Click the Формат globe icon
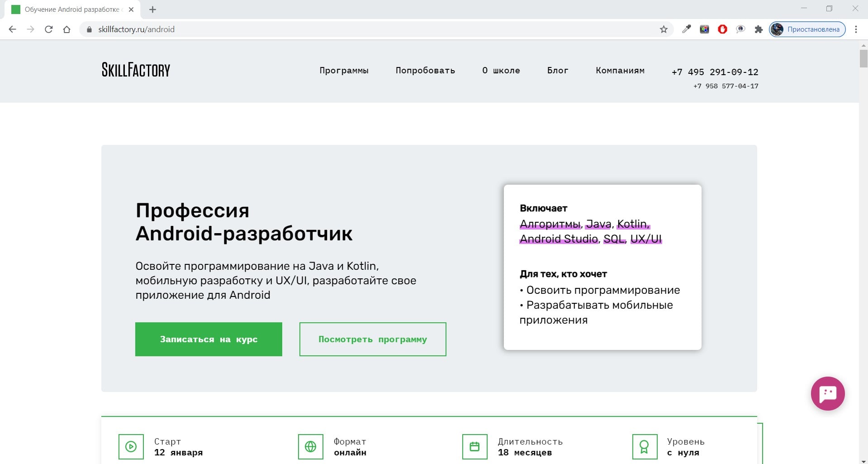This screenshot has height=464, width=868. click(x=311, y=447)
